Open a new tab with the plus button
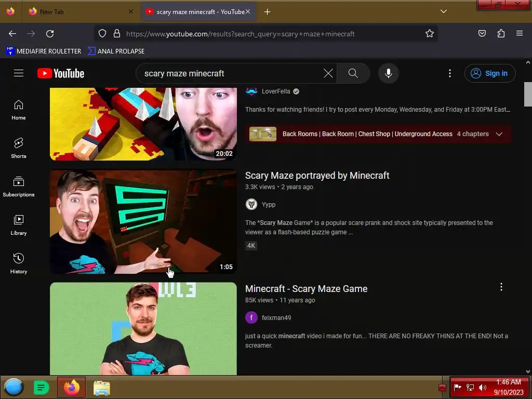 [x=268, y=12]
